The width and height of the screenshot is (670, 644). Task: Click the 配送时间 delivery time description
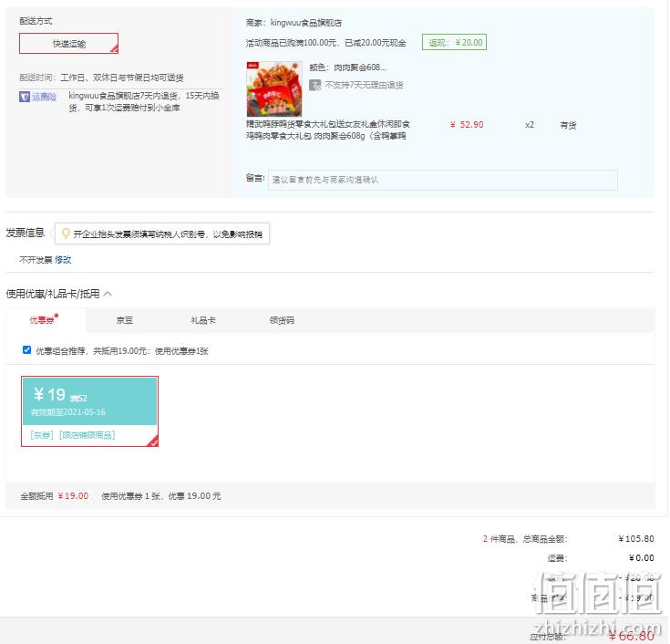point(101,78)
